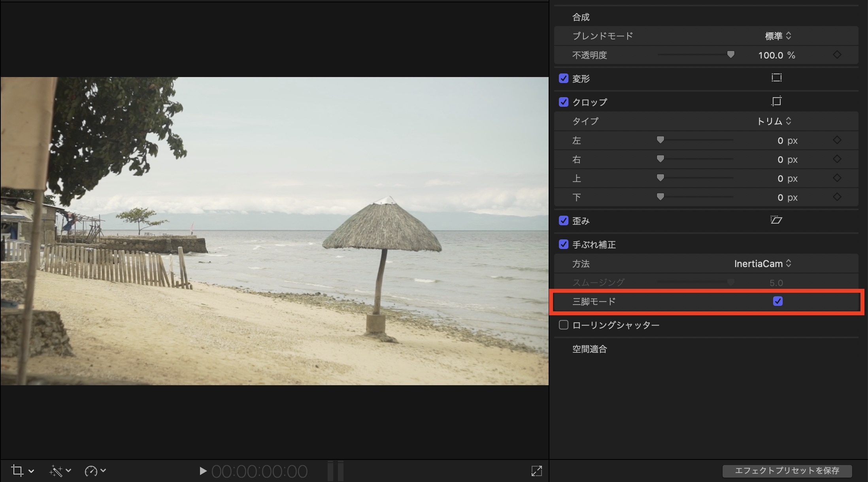Click Save Effects Preset (エフェクトプリセットを保存) button
The image size is (868, 482).
tap(787, 471)
